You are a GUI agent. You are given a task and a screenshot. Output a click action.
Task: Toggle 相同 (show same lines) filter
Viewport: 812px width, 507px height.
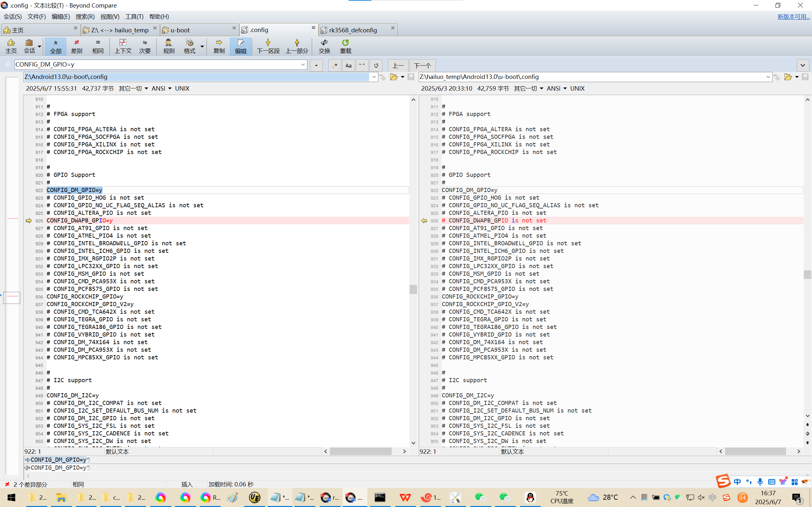(98, 46)
